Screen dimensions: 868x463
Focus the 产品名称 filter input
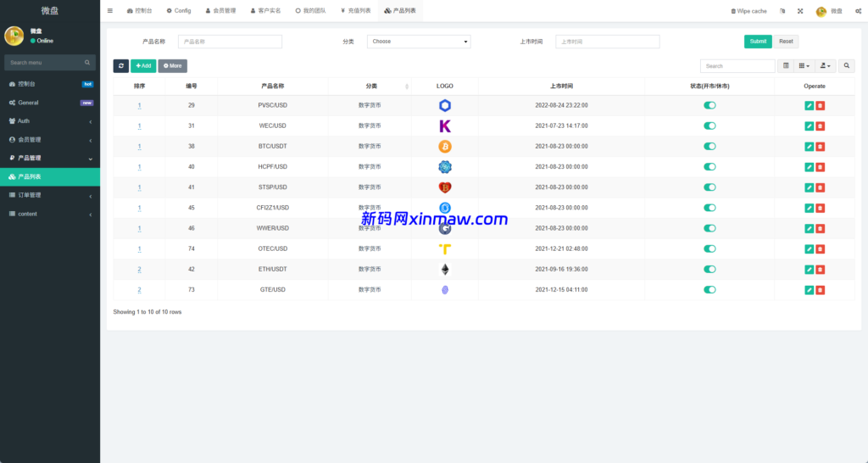coord(230,42)
